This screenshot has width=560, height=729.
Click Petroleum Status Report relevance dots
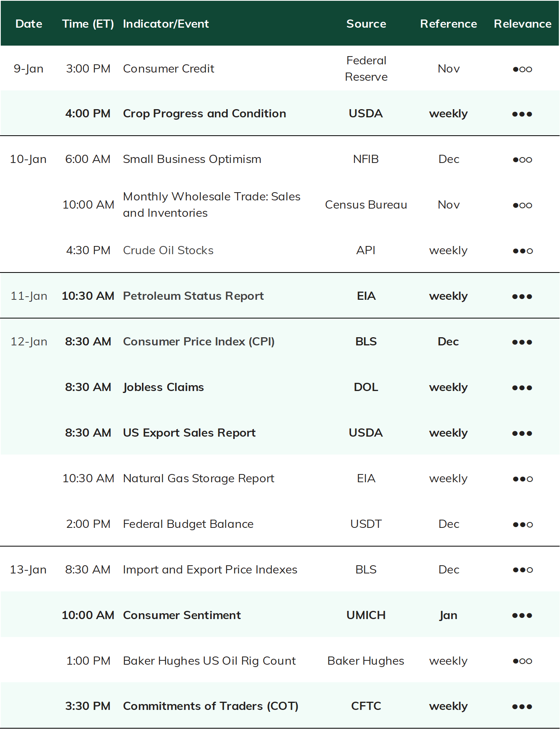click(522, 297)
